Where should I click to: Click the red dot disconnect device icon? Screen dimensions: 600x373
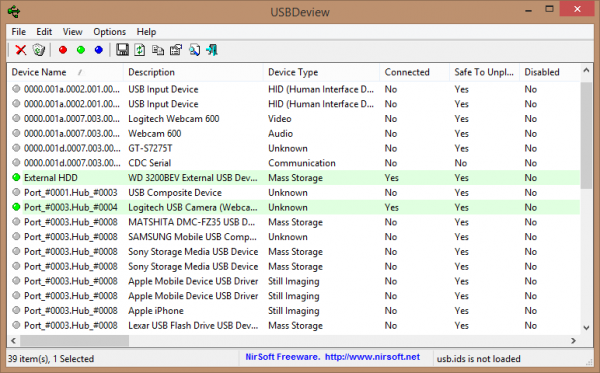click(63, 50)
